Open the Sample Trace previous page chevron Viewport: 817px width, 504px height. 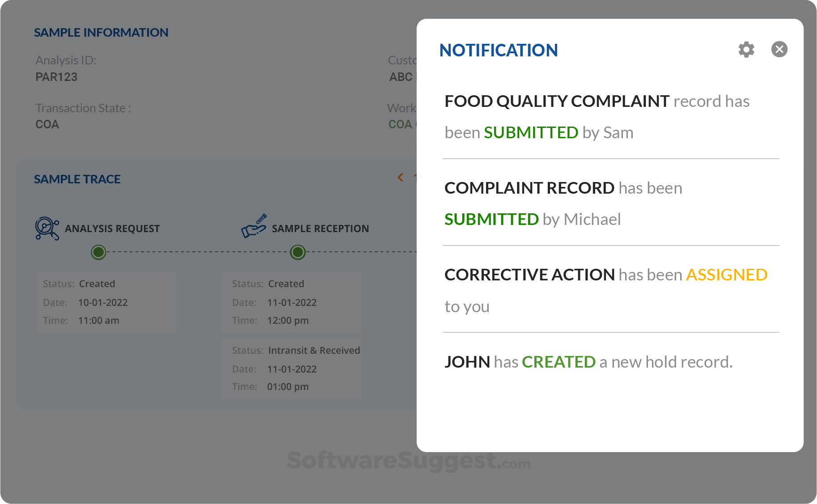(400, 178)
